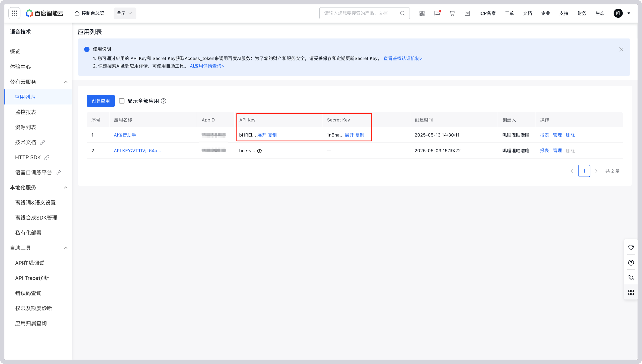Viewport: 642px width, 364px height.
Task: Click the 创建应用 button
Action: click(x=101, y=101)
